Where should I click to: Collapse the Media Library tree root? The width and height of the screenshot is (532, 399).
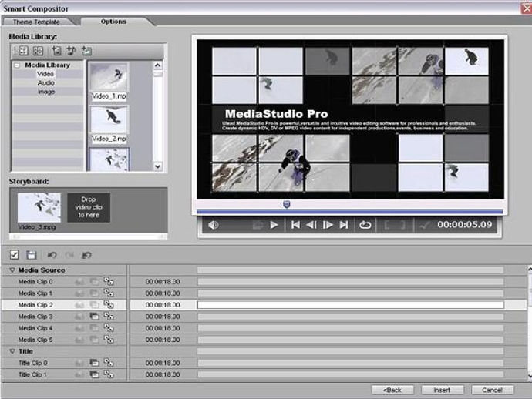(17, 65)
